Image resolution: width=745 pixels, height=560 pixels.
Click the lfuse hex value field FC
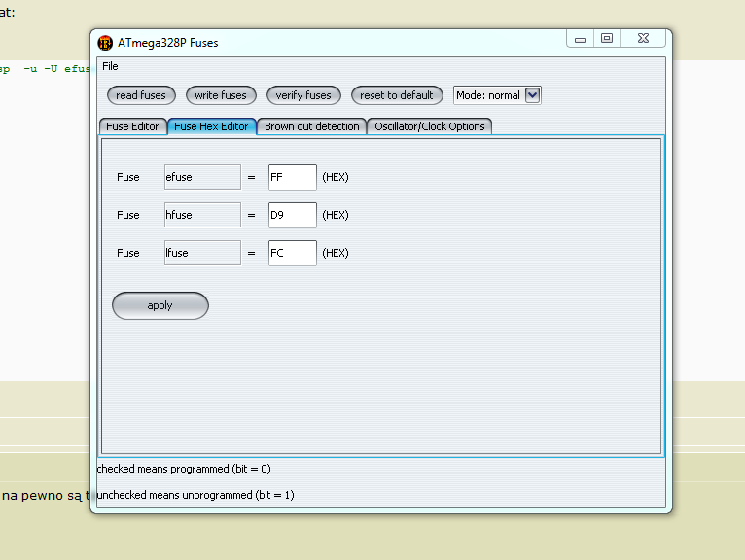[x=292, y=253]
